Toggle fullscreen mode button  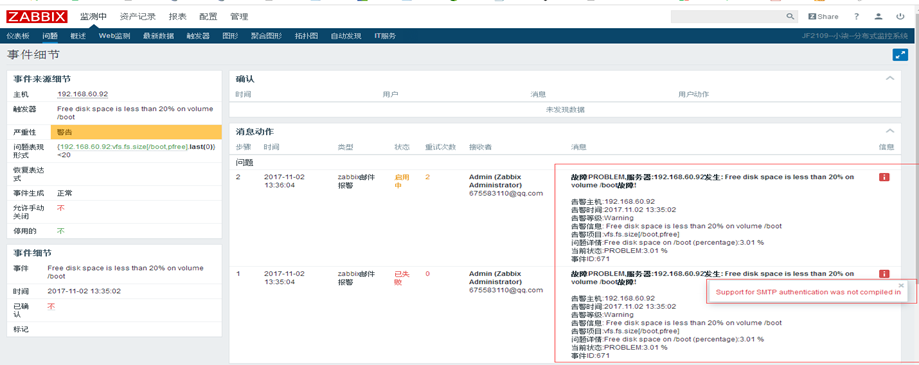pos(900,55)
